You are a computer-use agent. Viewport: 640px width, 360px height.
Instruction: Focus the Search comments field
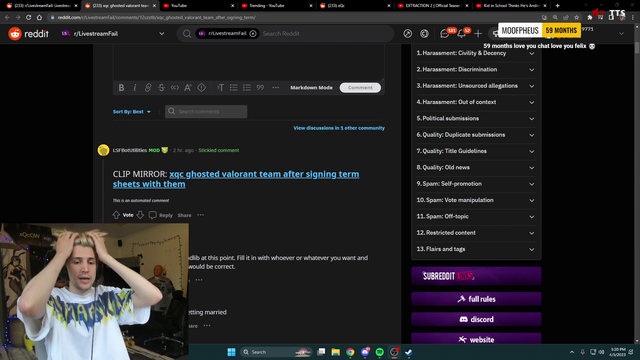206,111
